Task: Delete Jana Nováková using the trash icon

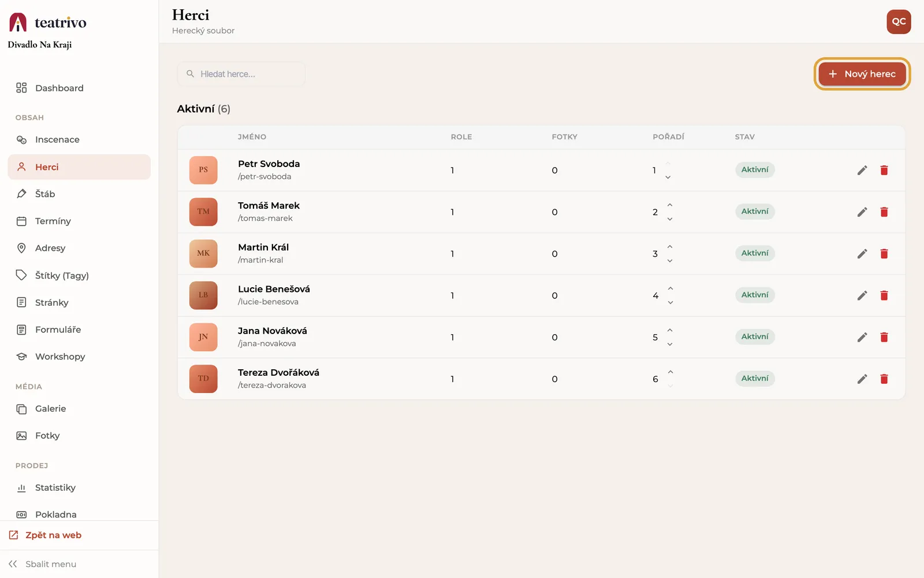Action: (x=884, y=337)
